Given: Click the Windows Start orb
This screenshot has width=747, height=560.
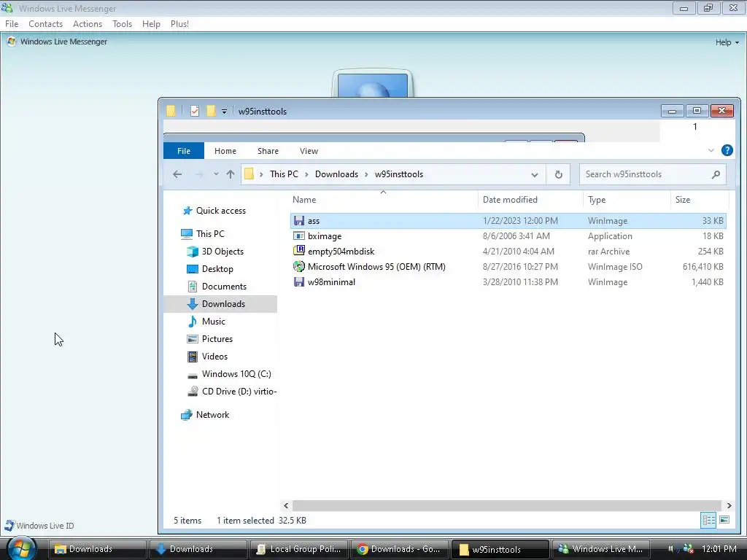Looking at the screenshot, I should [22, 548].
